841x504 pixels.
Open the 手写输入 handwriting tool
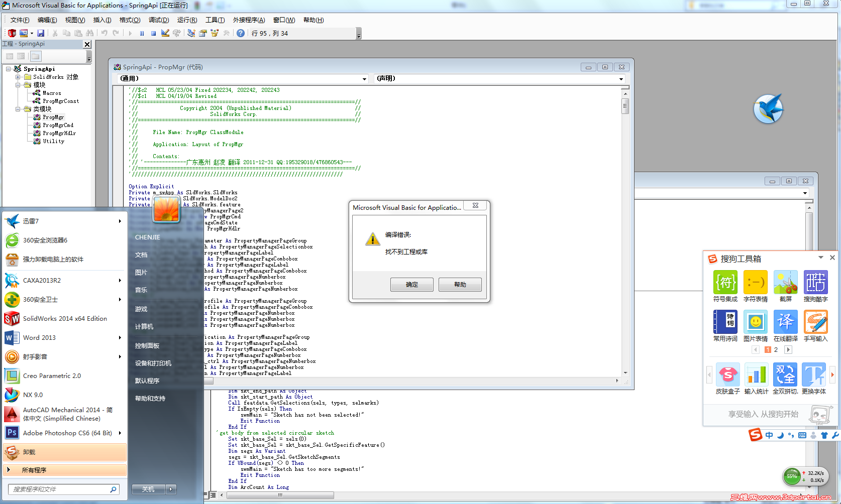816,326
